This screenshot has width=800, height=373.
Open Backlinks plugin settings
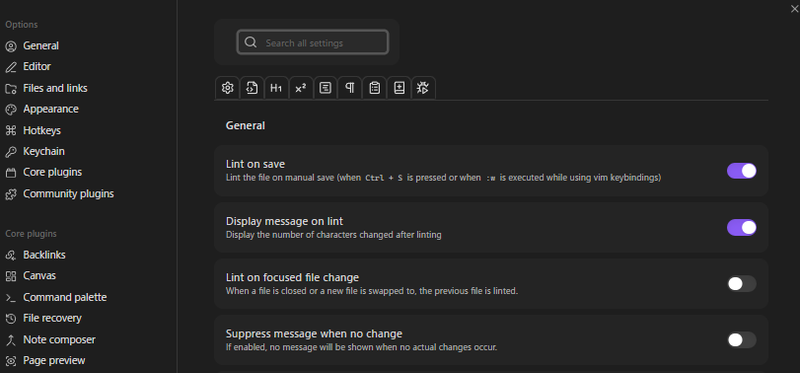pyautogui.click(x=44, y=255)
